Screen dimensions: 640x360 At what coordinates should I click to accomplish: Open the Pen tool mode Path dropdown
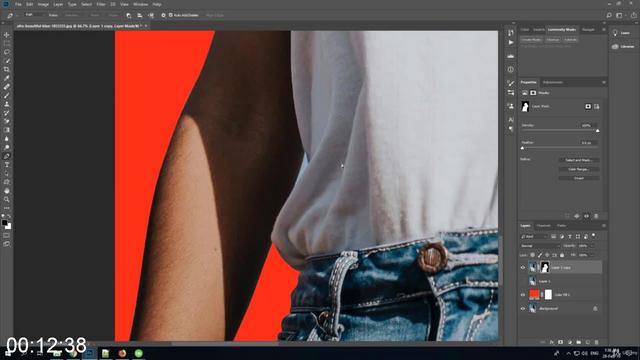34,15
